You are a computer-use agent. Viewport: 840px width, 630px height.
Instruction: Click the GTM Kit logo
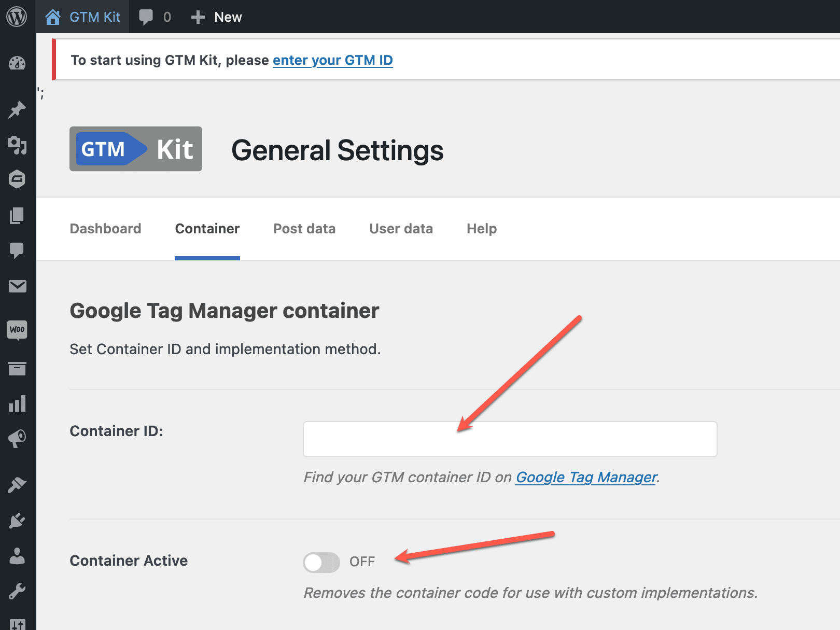tap(135, 149)
